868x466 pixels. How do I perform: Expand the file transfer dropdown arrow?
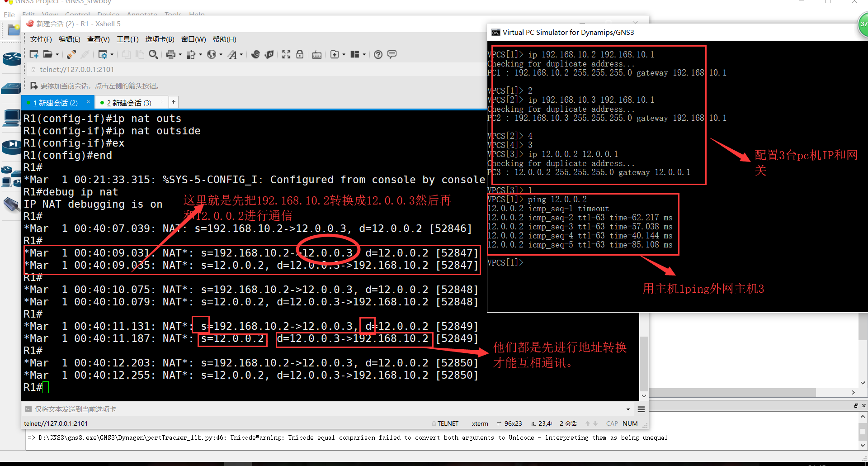pyautogui.click(x=200, y=55)
